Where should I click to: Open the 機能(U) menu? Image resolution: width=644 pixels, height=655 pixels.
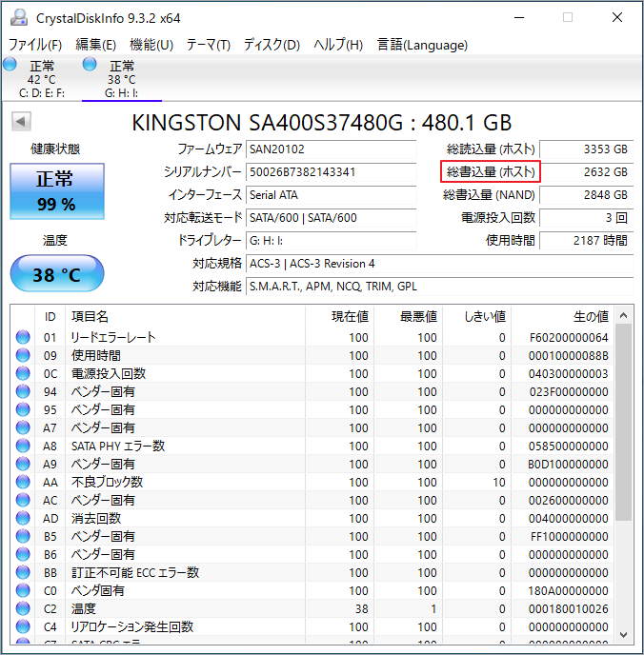151,45
